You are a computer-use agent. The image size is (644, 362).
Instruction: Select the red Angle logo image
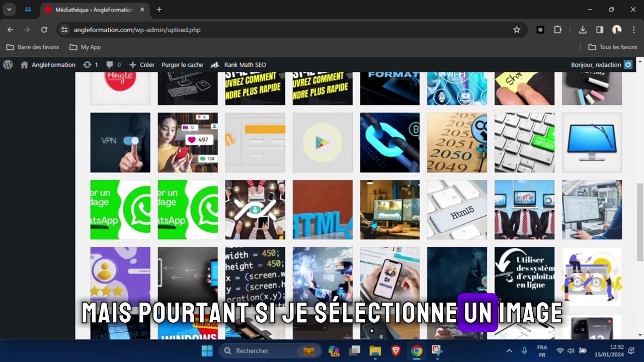coord(120,88)
